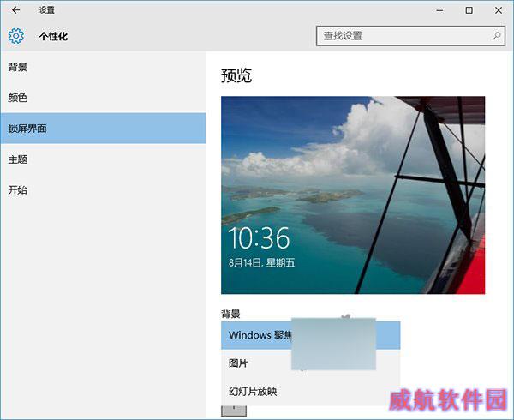This screenshot has width=514, height=420.
Task: Select the 锁屏界面 page
Action: pos(103,129)
